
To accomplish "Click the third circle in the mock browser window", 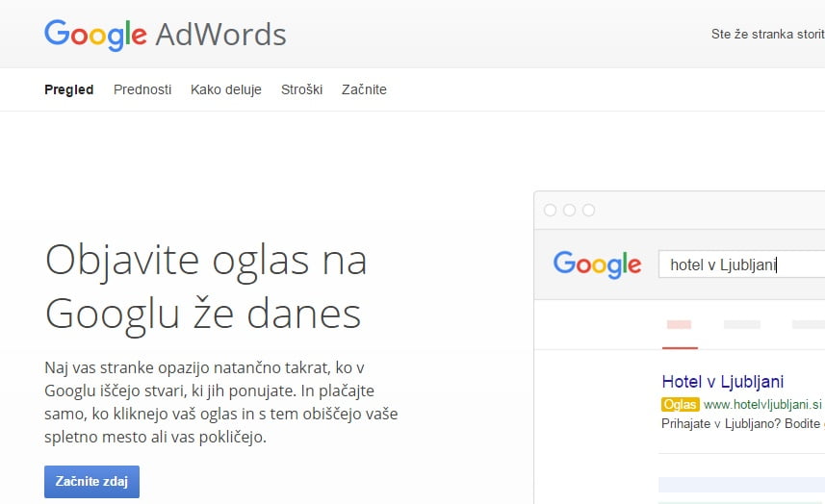I will [x=588, y=210].
